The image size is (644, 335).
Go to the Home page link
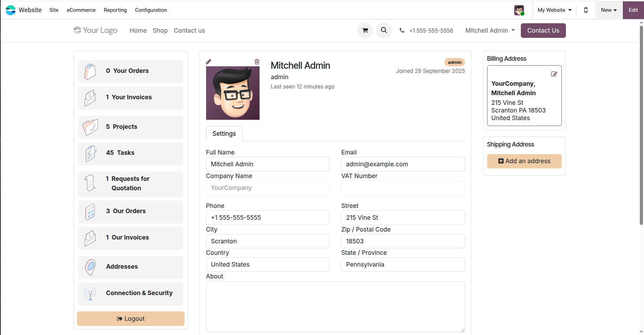click(x=138, y=31)
